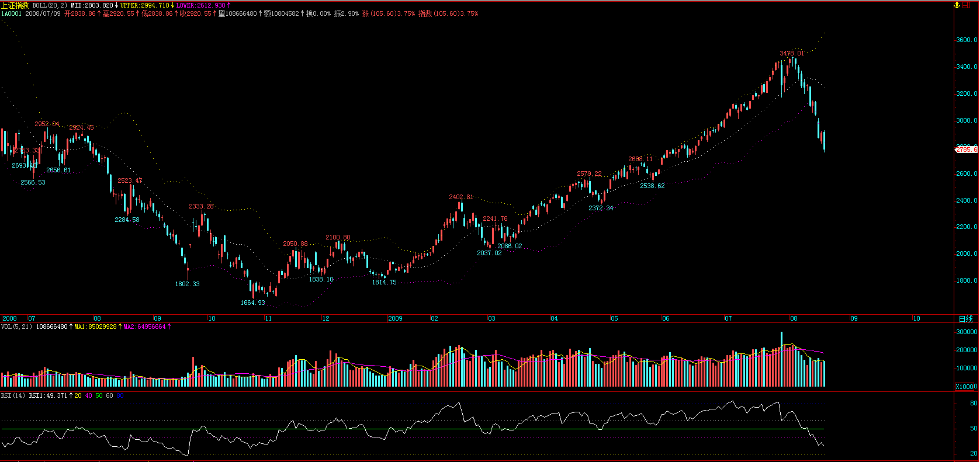Click the 2008 year marker on time axis
Viewport: 980px width, 462px height.
(10, 319)
